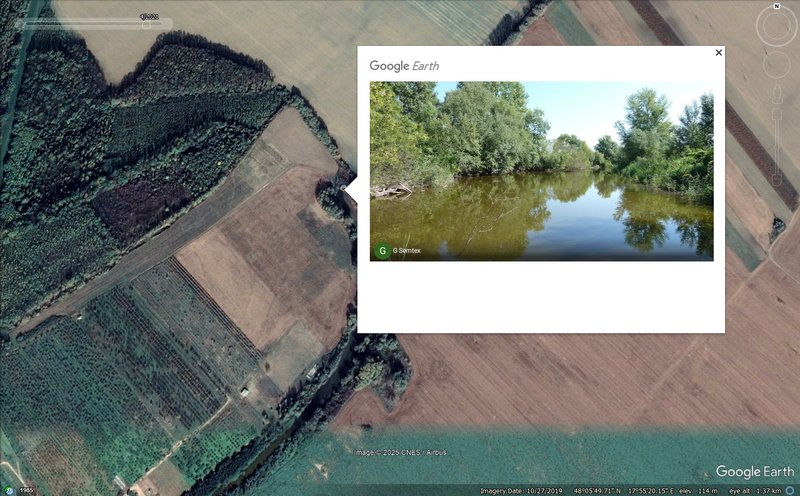
Task: Click the streaming indicator circle in status bar
Action: coord(790,491)
